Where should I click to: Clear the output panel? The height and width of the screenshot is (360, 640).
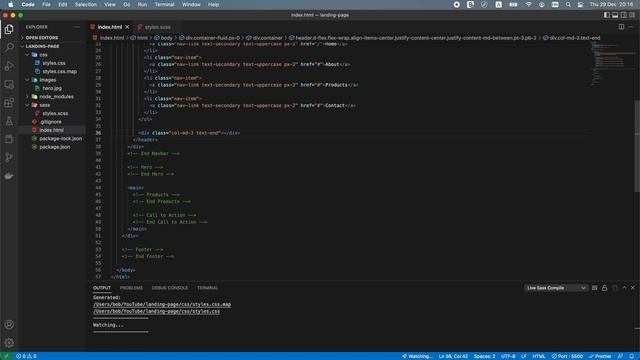tap(595, 288)
